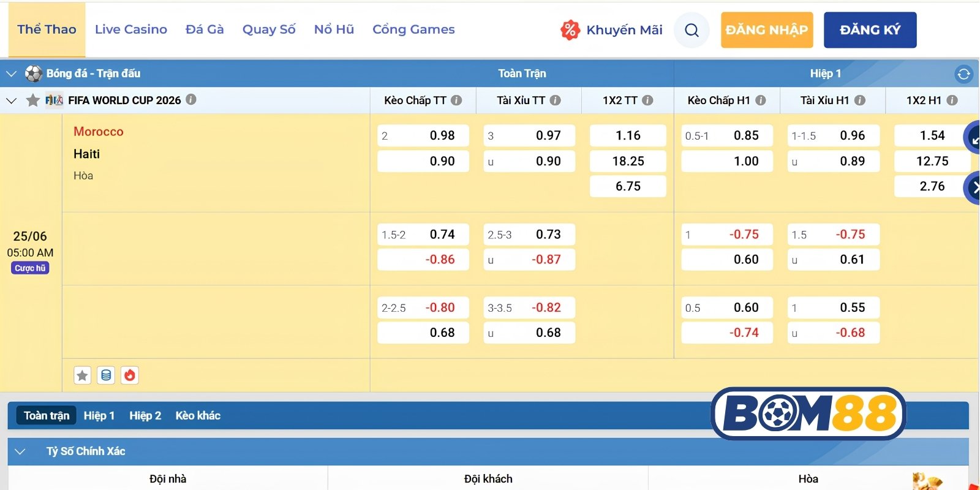Click info icon next to Tài Xỉu H1
Viewport: 980px width, 490px height.
coord(860,100)
